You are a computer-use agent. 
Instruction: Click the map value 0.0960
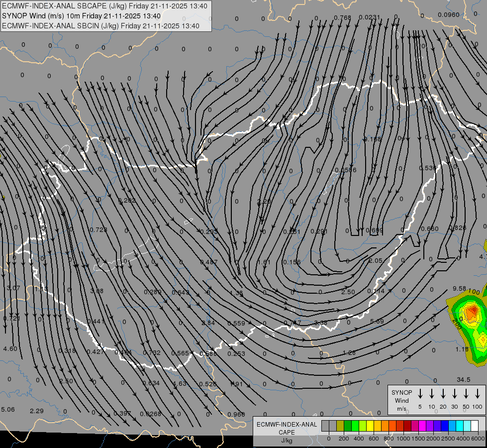point(449,15)
